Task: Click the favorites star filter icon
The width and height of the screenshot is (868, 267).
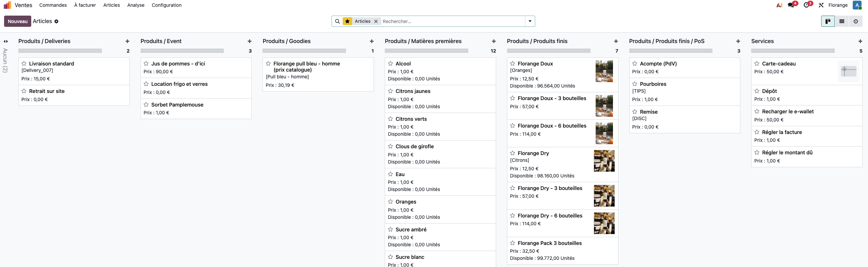Action: point(347,21)
